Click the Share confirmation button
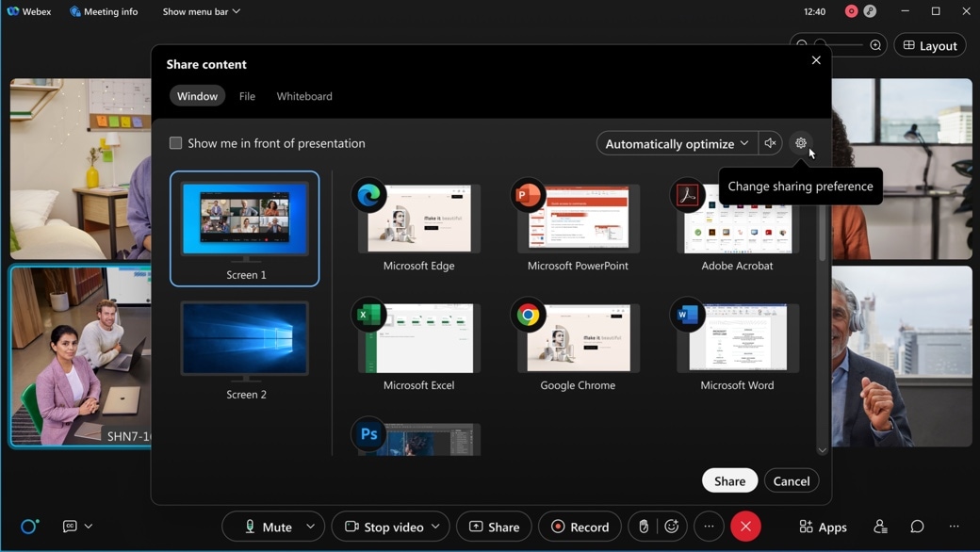This screenshot has height=552, width=980. pyautogui.click(x=728, y=480)
